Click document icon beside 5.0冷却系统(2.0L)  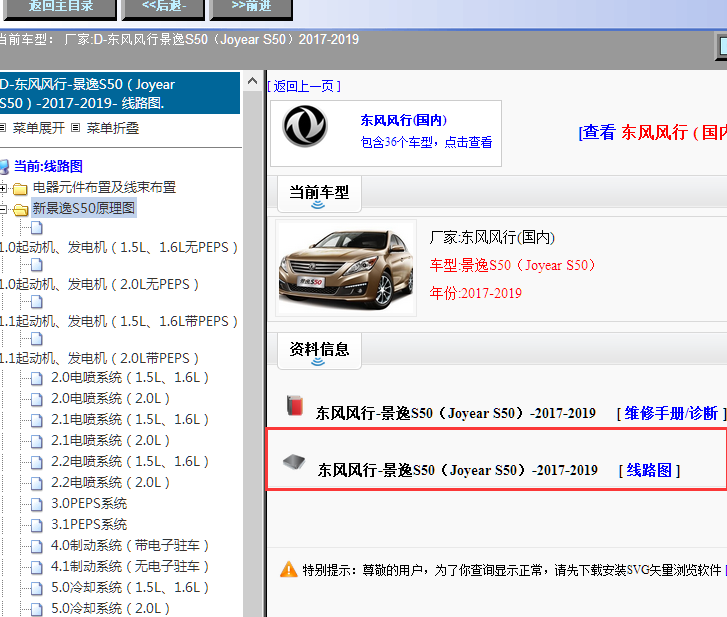click(x=37, y=609)
